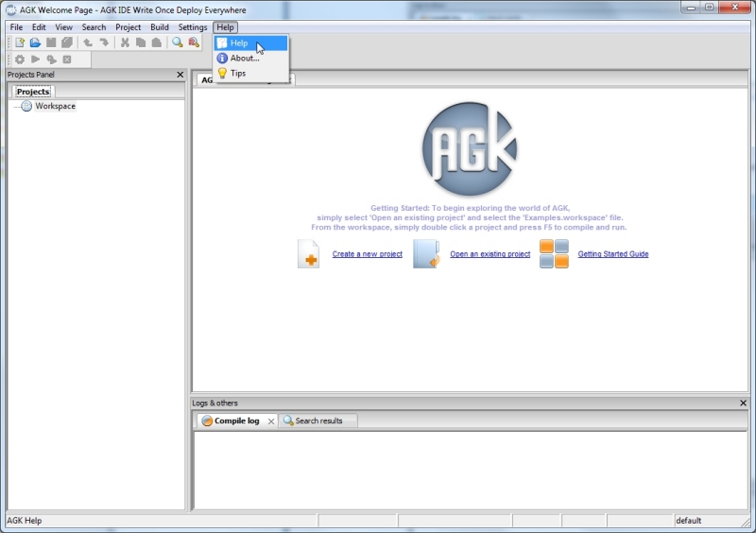Screen dimensions: 756x533
Task: Choose About... in Help dropdown
Action: 250,58
